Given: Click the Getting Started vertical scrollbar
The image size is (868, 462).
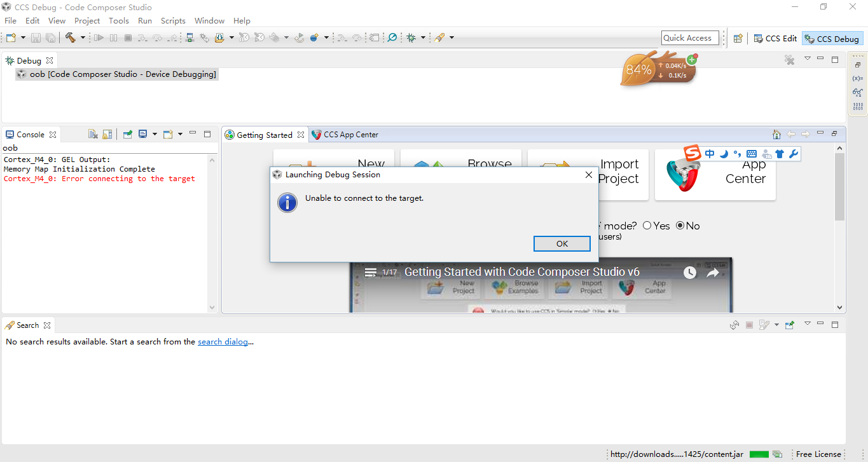Looking at the screenshot, I should pyautogui.click(x=840, y=187).
